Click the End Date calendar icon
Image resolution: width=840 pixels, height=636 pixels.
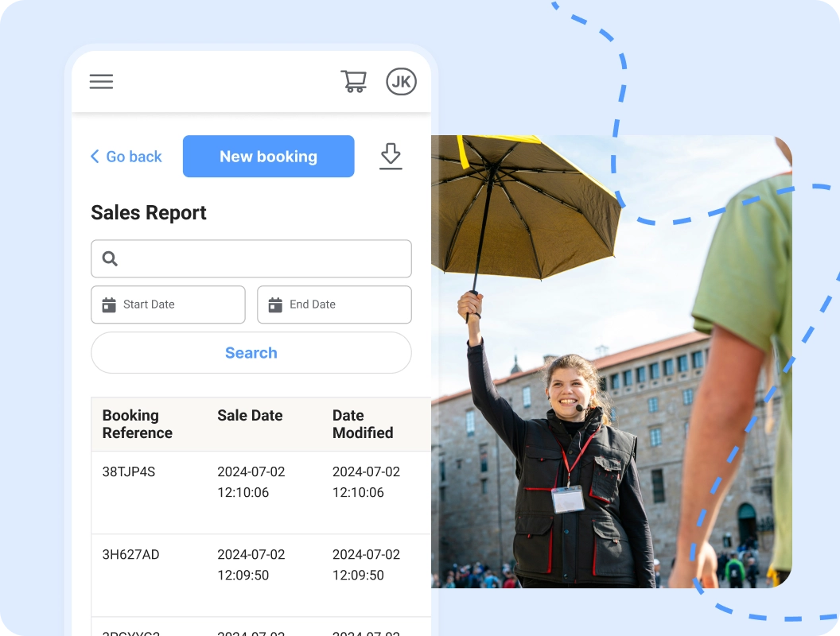[x=275, y=304]
